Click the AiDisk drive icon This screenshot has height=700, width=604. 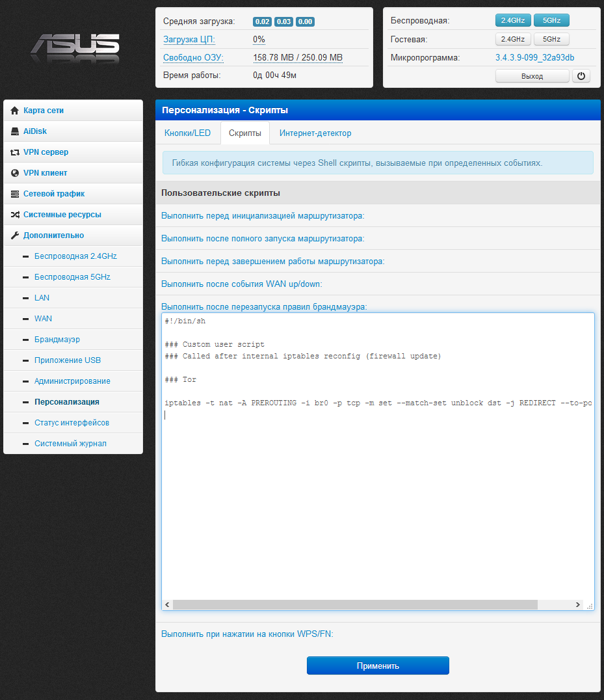[x=15, y=131]
